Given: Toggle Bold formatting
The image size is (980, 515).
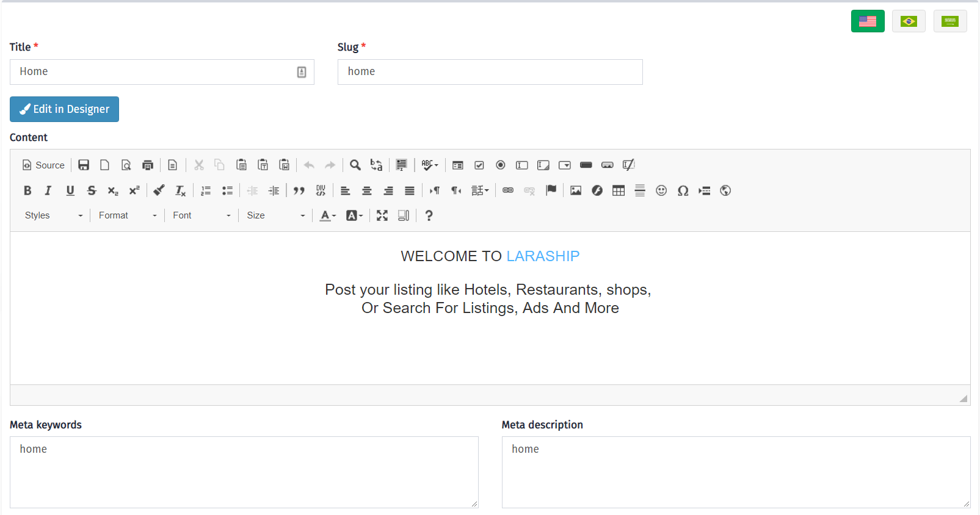Looking at the screenshot, I should click(27, 191).
